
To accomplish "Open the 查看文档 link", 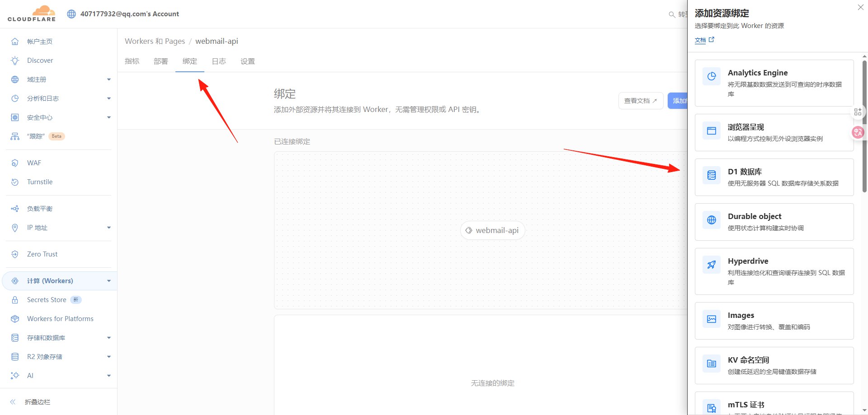I will click(641, 100).
